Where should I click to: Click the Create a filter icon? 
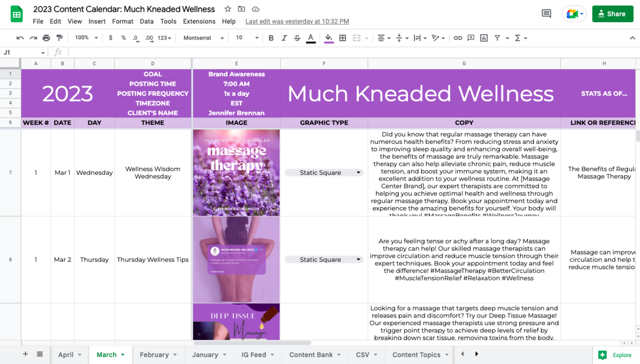[497, 38]
